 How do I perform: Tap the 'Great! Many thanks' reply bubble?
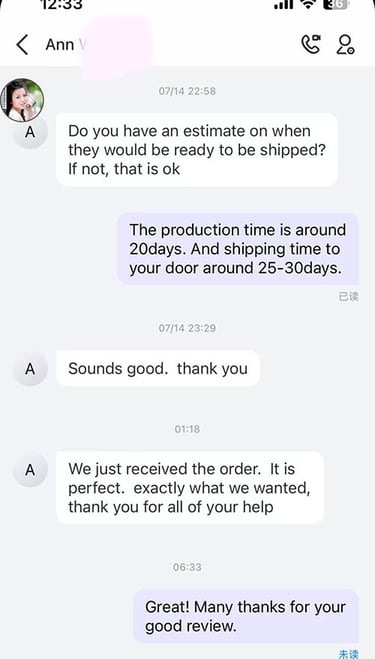246,616
